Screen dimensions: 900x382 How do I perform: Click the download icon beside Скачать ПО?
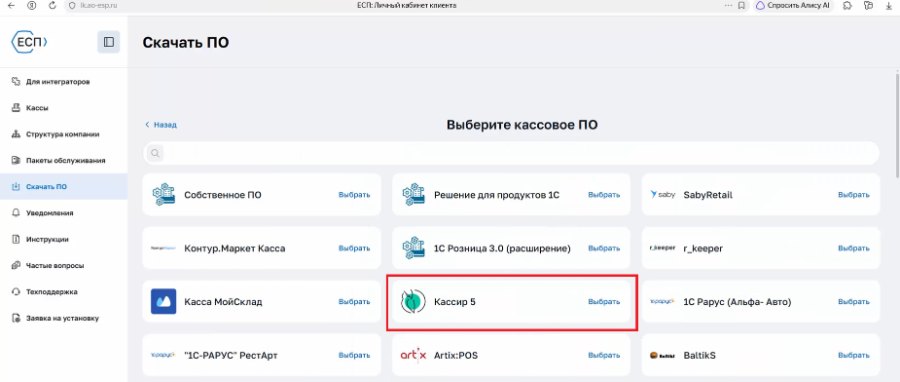coord(16,187)
